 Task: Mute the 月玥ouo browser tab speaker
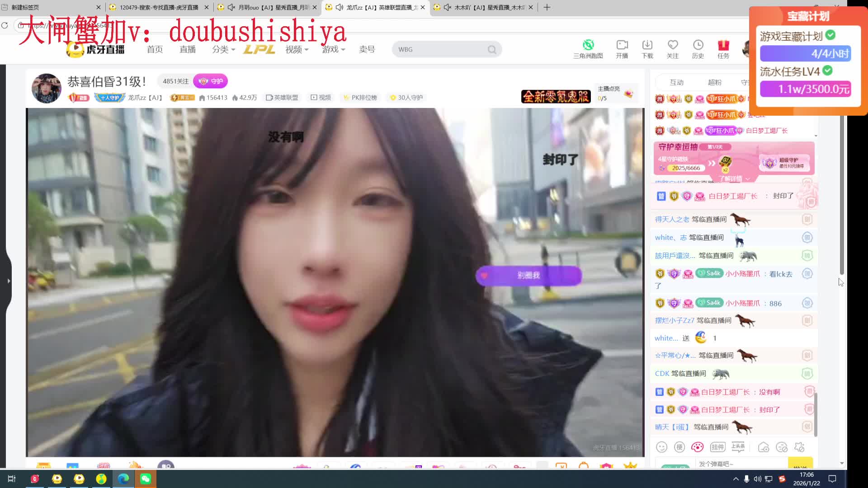click(231, 7)
